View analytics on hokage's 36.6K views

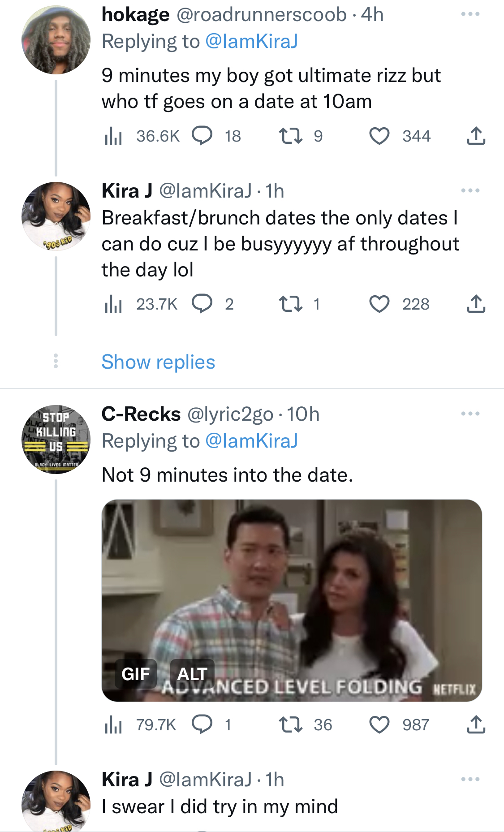113,136
